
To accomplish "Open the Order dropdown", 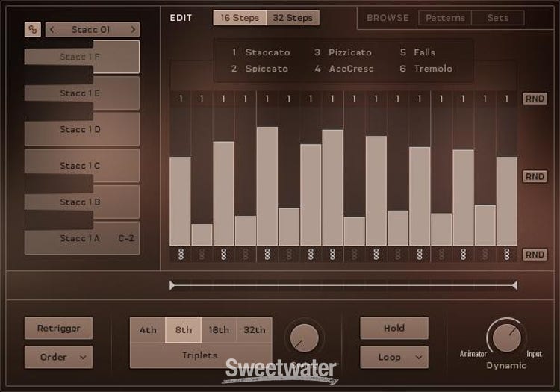I will pyautogui.click(x=58, y=357).
